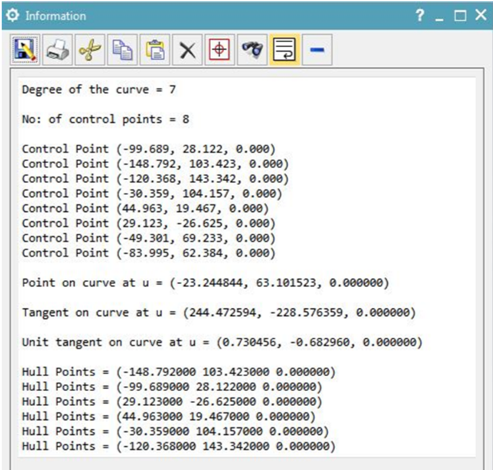
Task: Click Control Point (-99.689, 28.122, 0.000)
Action: pos(149,149)
